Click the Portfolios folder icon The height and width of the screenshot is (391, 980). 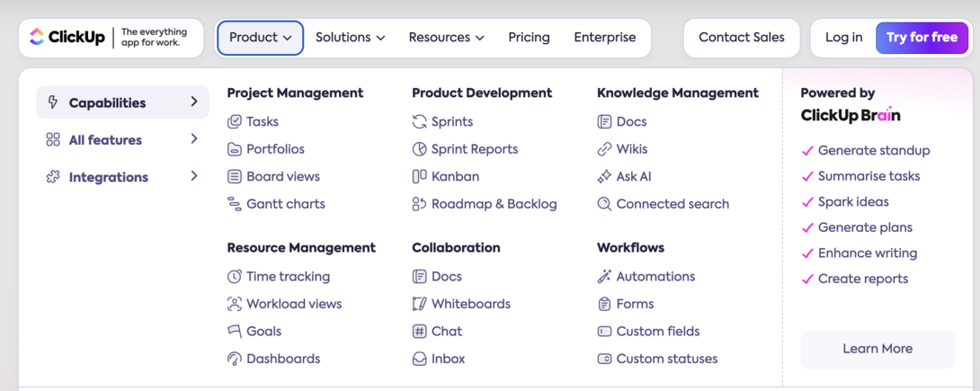pyautogui.click(x=235, y=149)
